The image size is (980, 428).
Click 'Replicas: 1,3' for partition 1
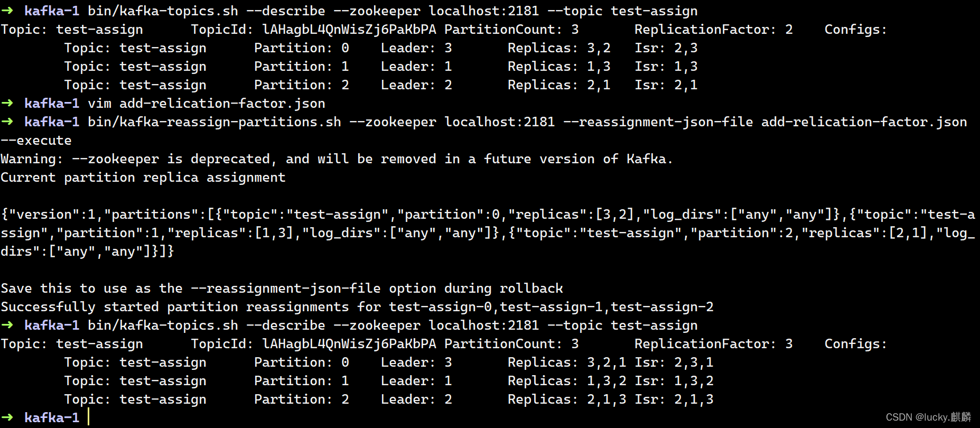tap(559, 67)
